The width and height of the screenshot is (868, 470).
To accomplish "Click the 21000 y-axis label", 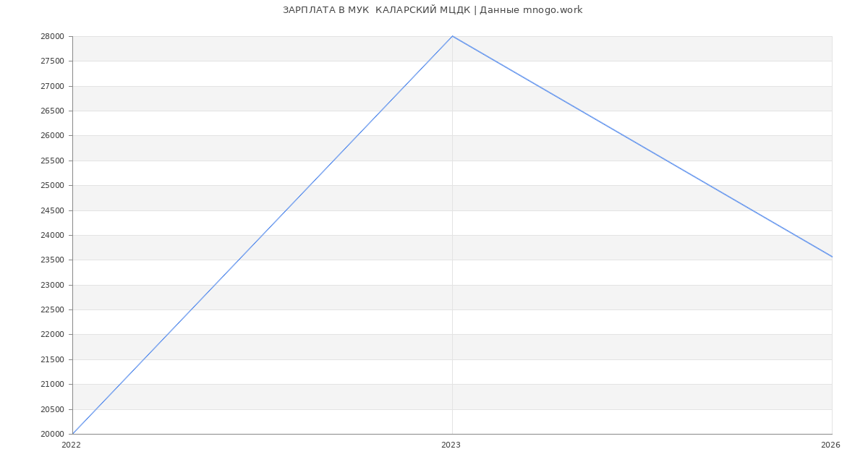I will pos(53,384).
